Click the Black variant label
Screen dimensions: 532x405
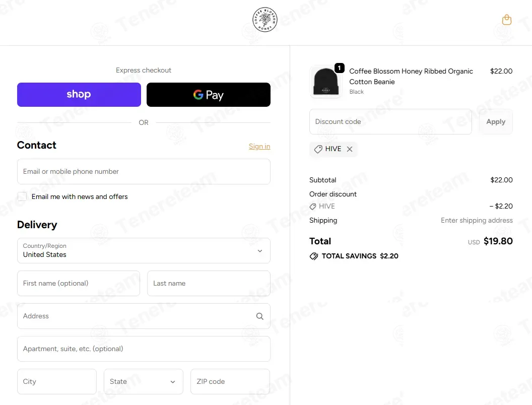point(356,92)
